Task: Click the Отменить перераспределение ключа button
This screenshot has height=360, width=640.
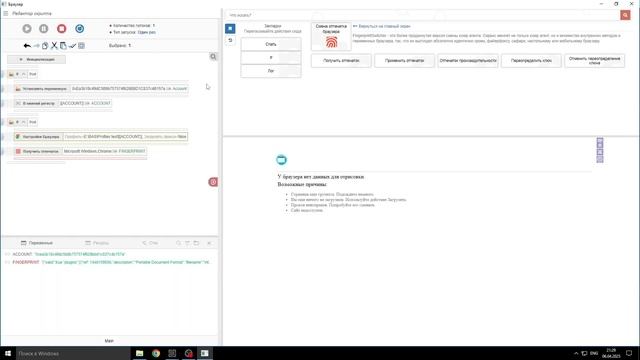Action: (x=594, y=60)
